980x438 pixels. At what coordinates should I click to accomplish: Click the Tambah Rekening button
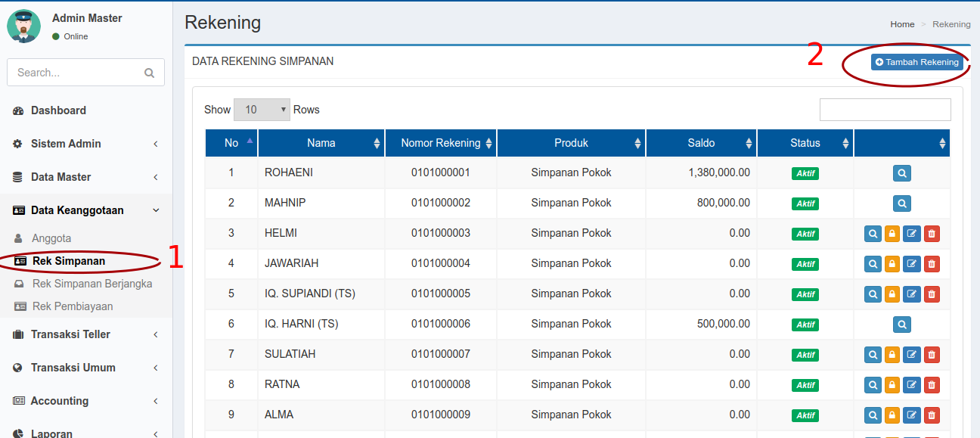click(x=916, y=62)
